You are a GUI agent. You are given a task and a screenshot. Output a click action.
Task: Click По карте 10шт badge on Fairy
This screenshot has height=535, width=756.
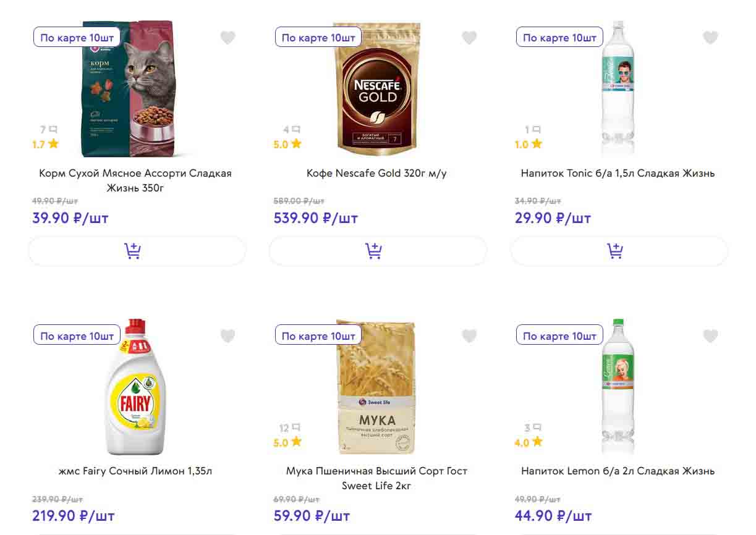tap(77, 336)
